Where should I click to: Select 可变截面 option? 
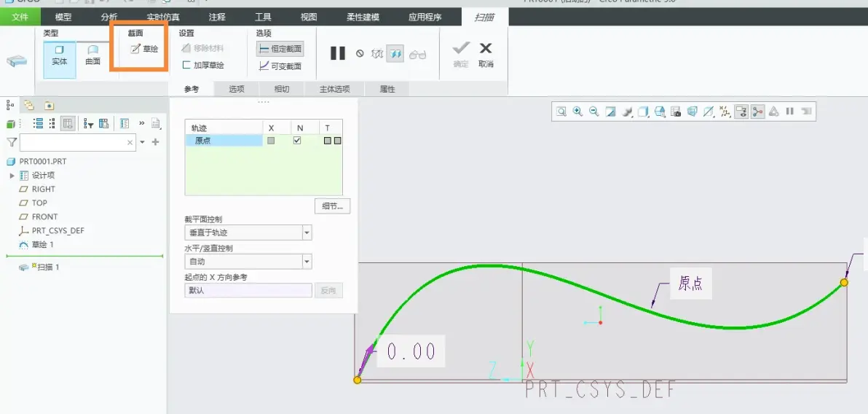(x=280, y=66)
